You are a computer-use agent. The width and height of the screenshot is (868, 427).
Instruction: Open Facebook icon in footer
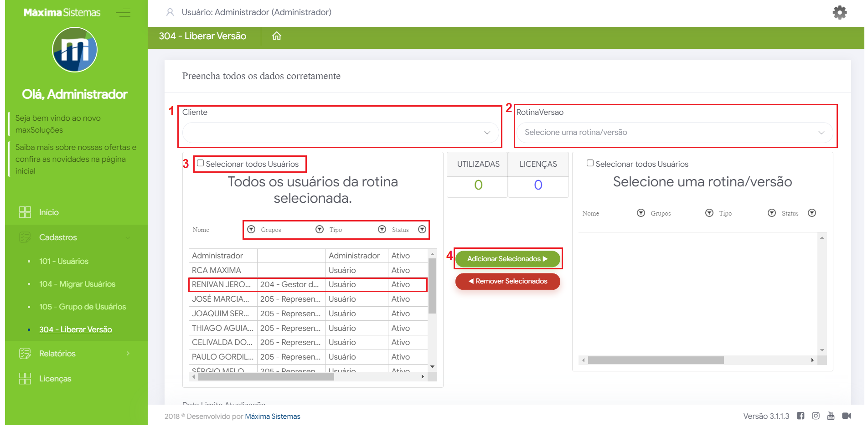[x=801, y=416]
